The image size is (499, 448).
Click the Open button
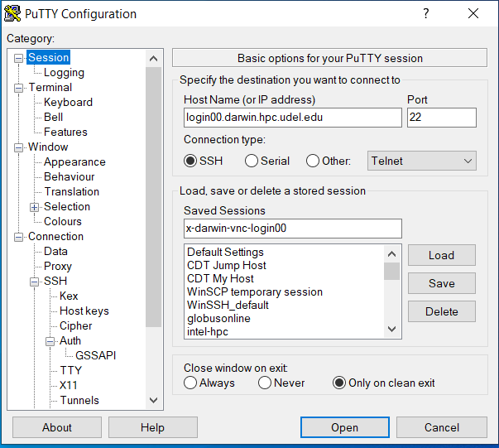tap(344, 427)
